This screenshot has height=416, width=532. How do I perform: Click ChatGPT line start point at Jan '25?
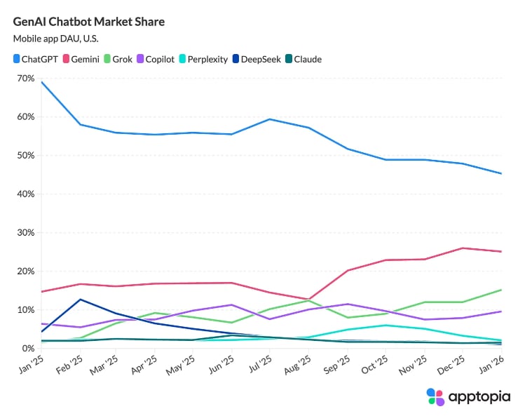pyautogui.click(x=42, y=82)
